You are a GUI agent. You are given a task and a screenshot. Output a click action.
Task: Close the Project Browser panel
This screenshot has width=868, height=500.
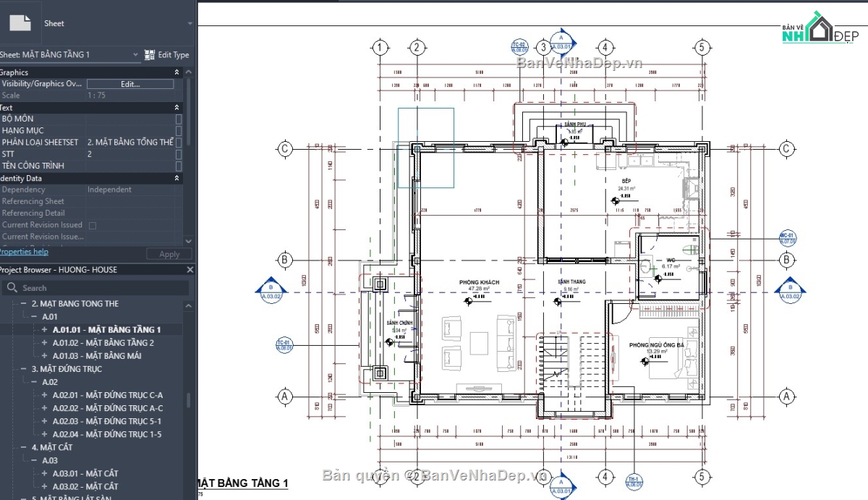(x=190, y=270)
